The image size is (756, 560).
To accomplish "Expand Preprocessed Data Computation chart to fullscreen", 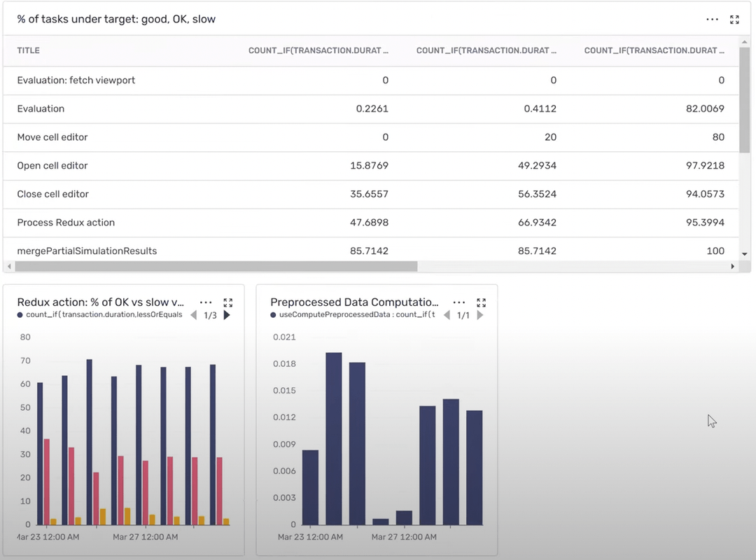I will coord(481,302).
